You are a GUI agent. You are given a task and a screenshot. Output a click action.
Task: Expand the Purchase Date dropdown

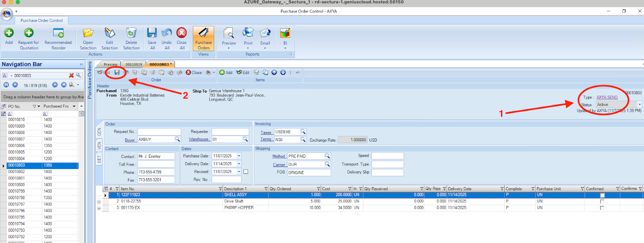pyautogui.click(x=239, y=156)
